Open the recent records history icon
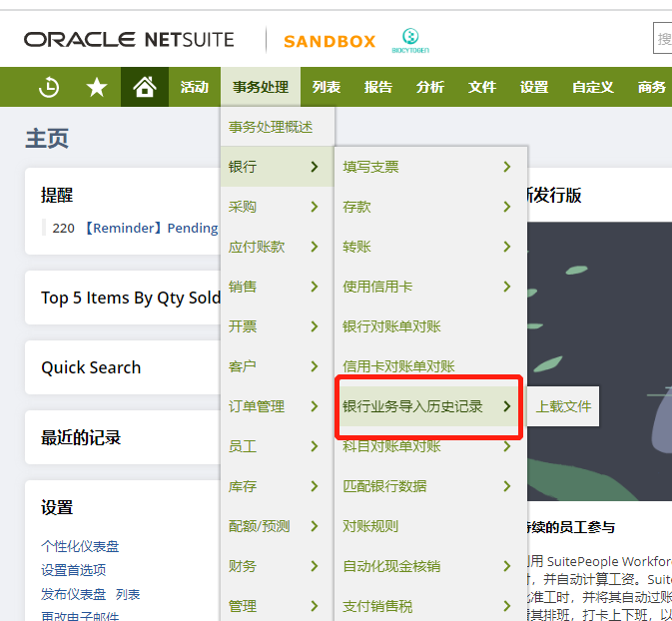This screenshot has height=621, width=672. click(x=49, y=87)
